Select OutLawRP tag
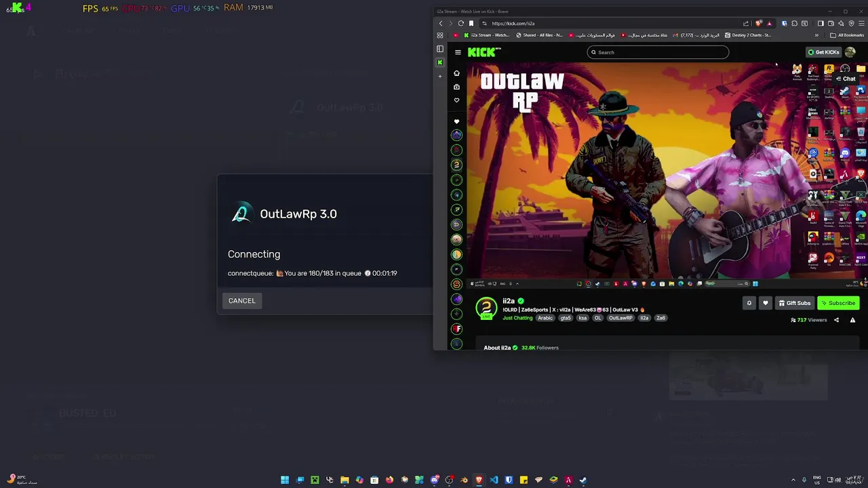The height and width of the screenshot is (488, 868). (x=620, y=318)
